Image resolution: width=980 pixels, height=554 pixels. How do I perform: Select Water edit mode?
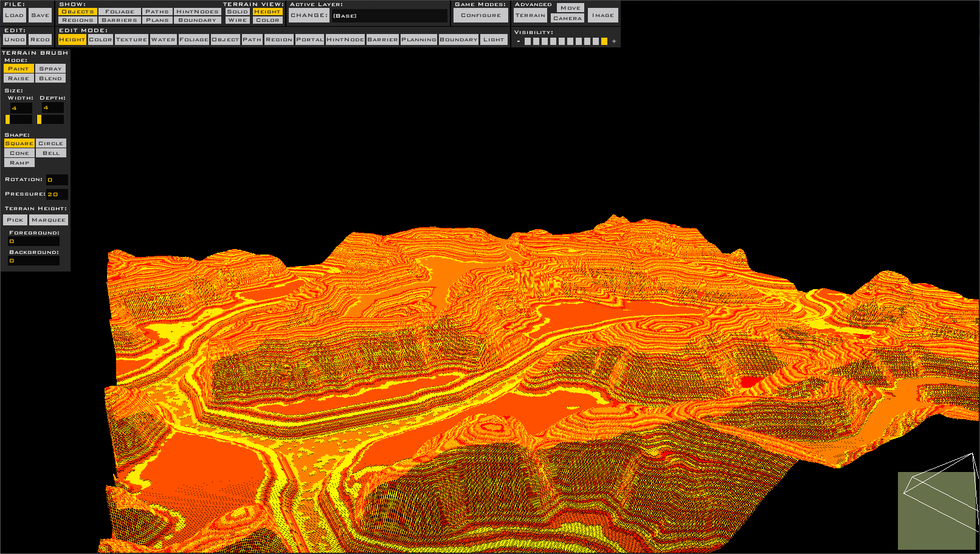[x=164, y=39]
